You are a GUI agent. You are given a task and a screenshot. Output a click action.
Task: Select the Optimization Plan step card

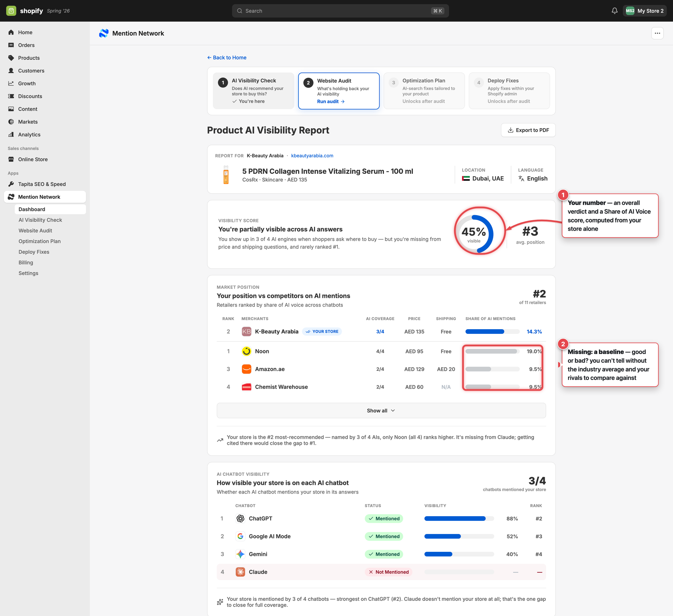(x=424, y=91)
